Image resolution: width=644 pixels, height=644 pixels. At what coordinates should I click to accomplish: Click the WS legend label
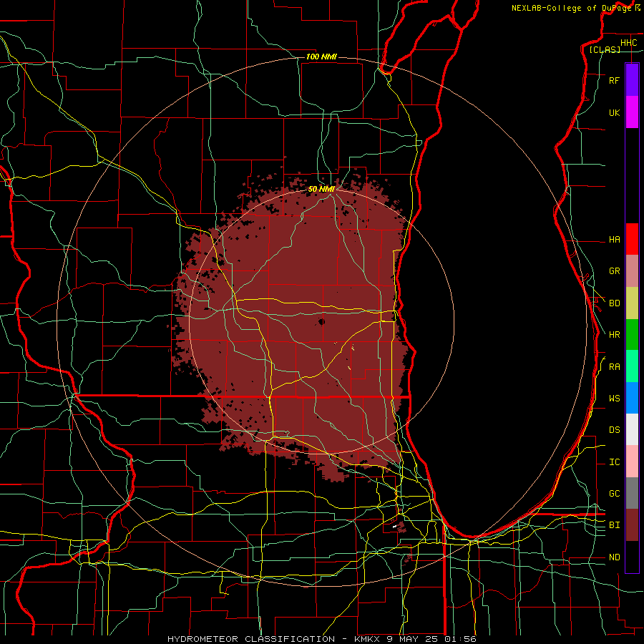(x=615, y=399)
